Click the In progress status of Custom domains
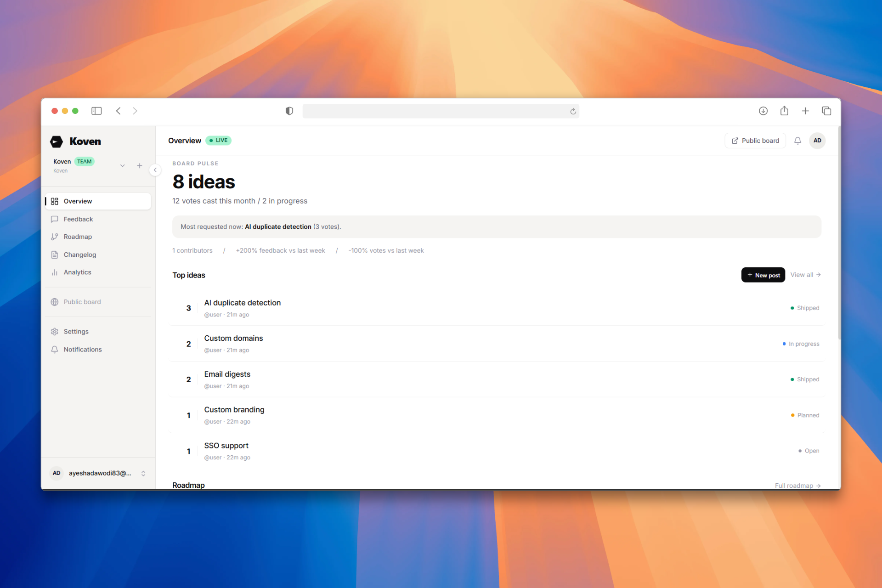Screen dimensions: 882x588 point(801,344)
